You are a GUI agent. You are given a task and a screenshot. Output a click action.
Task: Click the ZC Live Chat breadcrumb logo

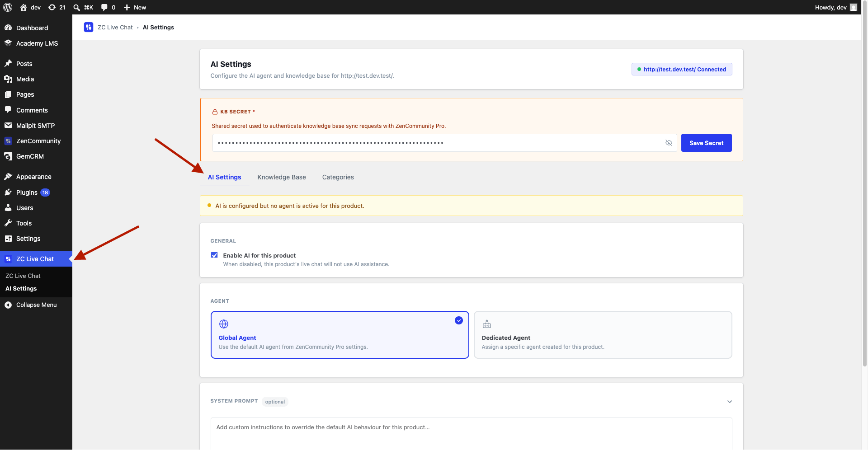[89, 27]
